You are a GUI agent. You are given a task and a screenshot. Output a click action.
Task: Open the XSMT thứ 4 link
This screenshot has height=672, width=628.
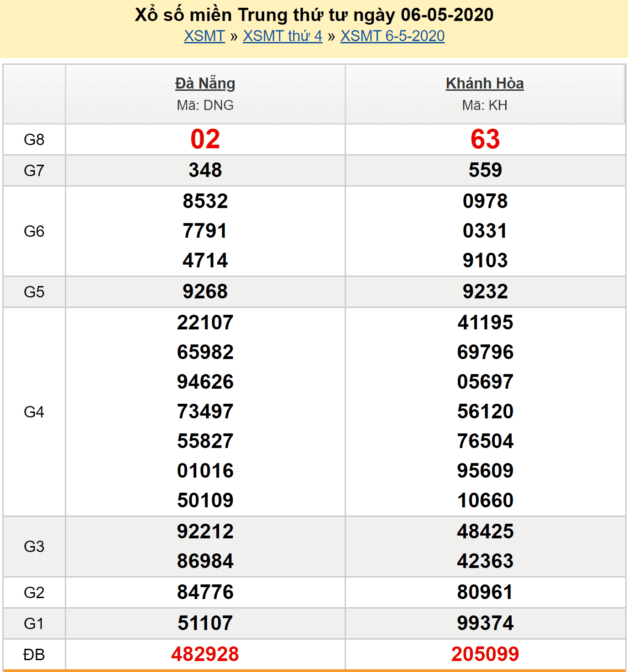[x=283, y=36]
